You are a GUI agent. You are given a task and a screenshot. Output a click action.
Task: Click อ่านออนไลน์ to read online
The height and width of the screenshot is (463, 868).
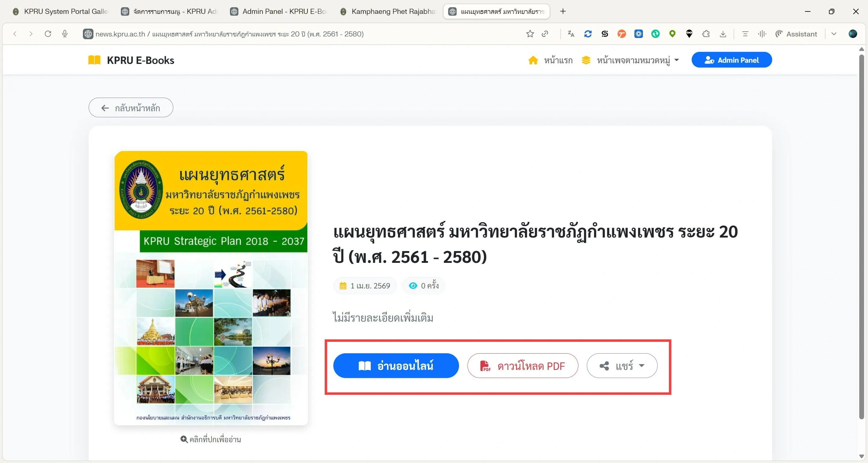pos(396,366)
